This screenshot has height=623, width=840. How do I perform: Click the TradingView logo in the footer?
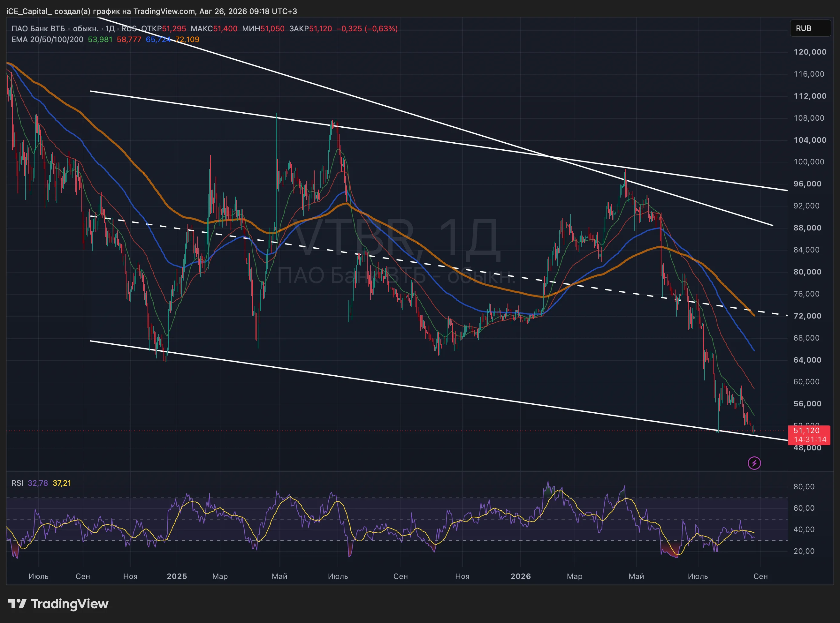coord(58,604)
